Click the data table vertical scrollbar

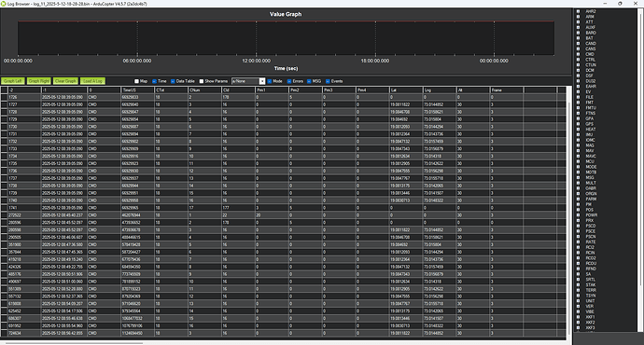[x=568, y=212]
